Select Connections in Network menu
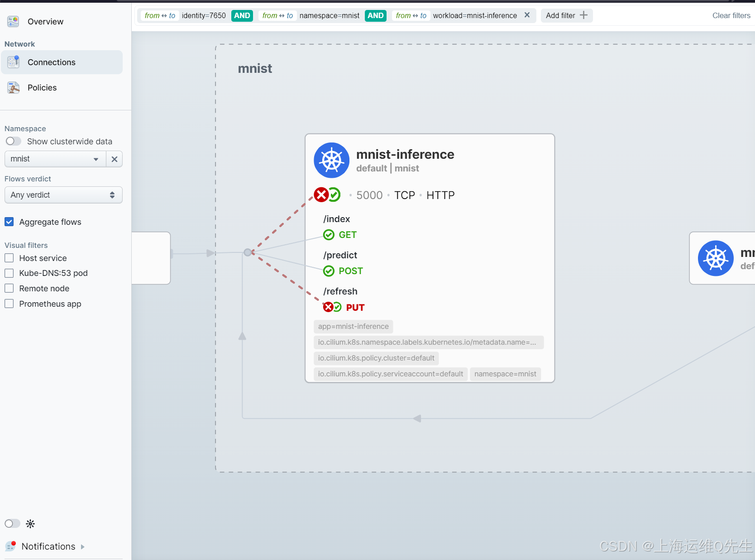Image resolution: width=755 pixels, height=560 pixels. pyautogui.click(x=62, y=62)
